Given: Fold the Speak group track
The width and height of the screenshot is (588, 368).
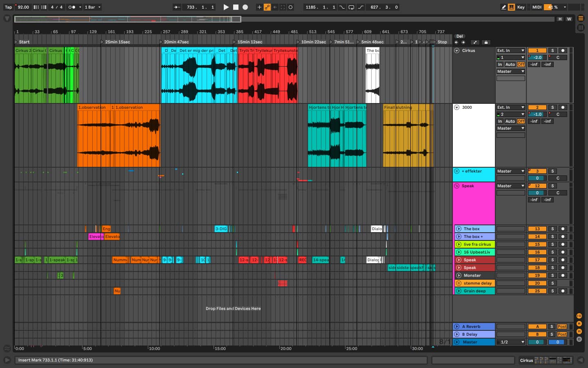Looking at the screenshot, I should point(457,186).
